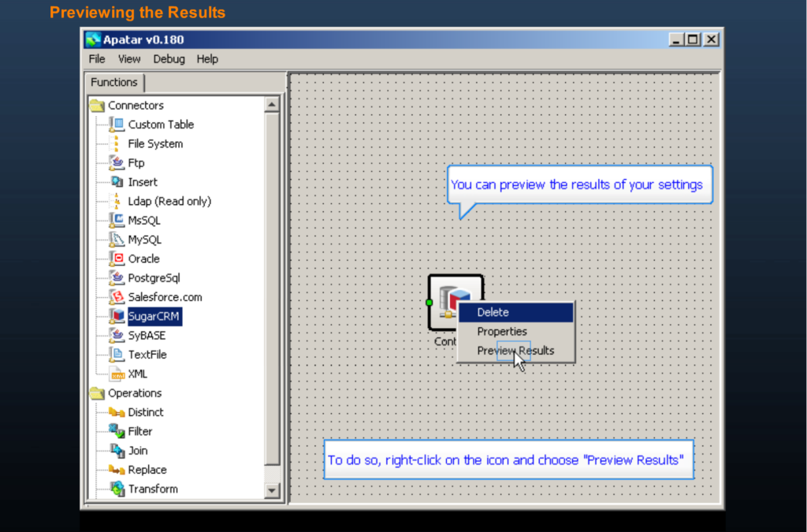Select the MySQL tree item
The image size is (807, 532).
coord(145,240)
